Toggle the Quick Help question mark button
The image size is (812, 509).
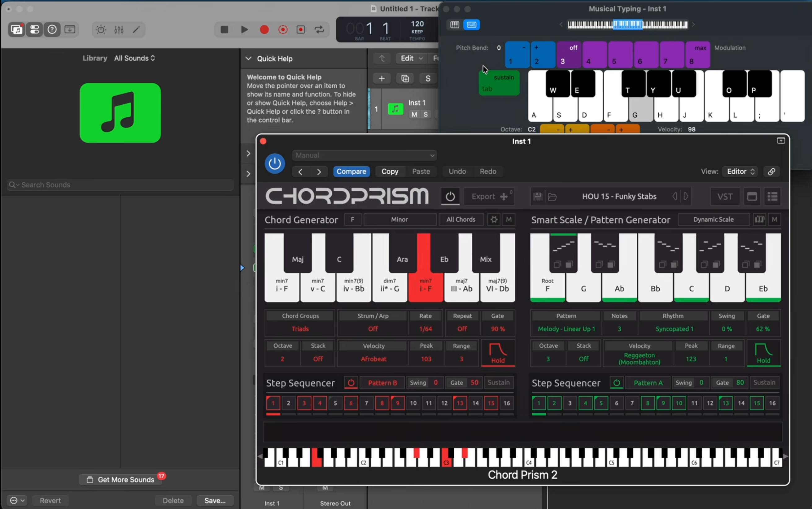point(52,30)
